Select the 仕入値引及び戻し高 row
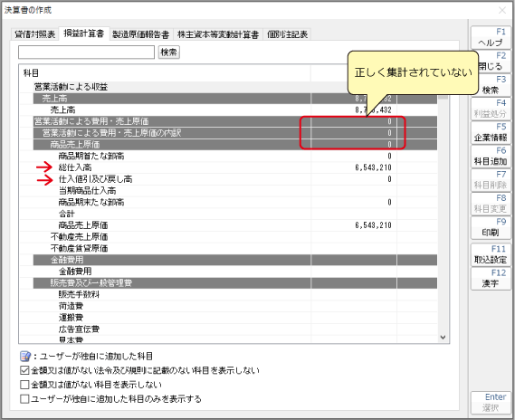Screen dimensions: 515x420 [x=229, y=179]
